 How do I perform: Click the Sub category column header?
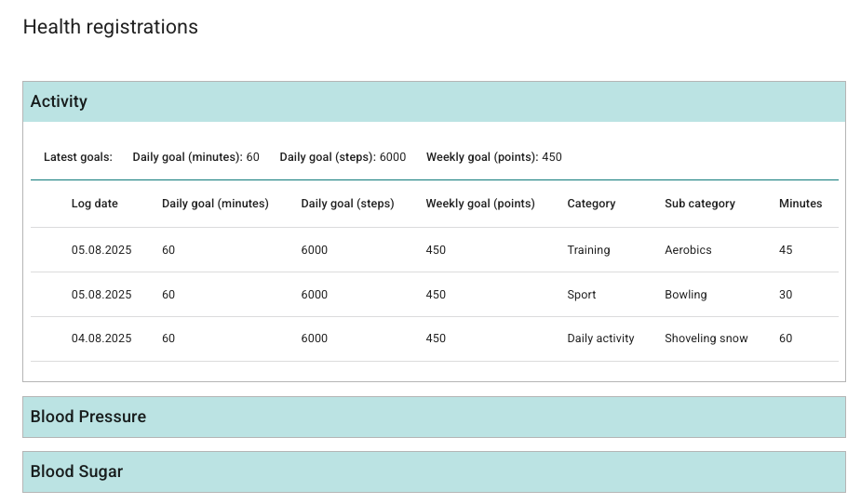(x=700, y=204)
